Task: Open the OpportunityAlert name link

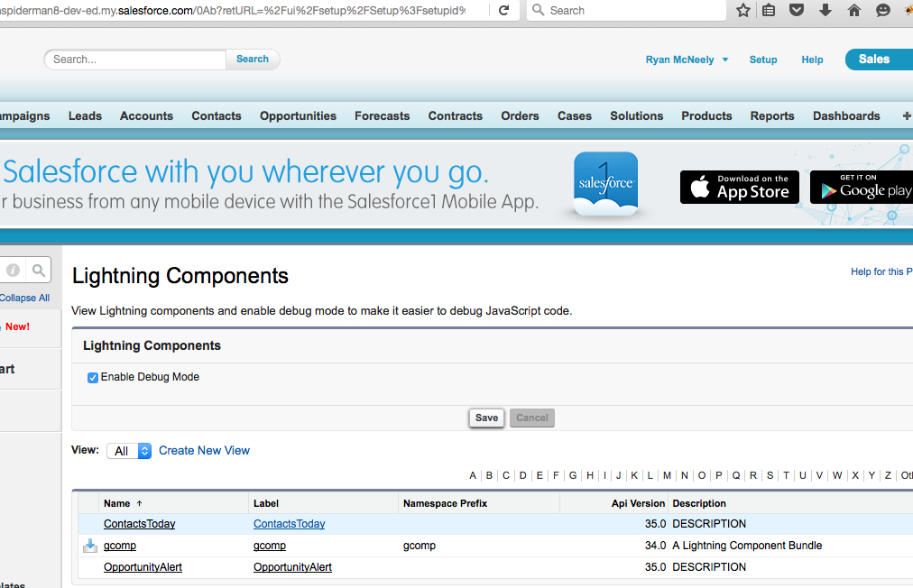Action: [x=143, y=567]
